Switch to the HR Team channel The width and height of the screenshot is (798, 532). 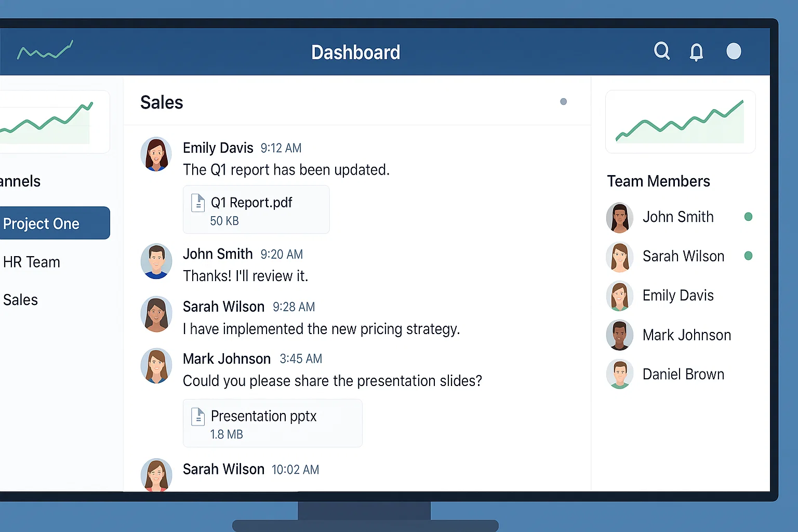coord(32,262)
